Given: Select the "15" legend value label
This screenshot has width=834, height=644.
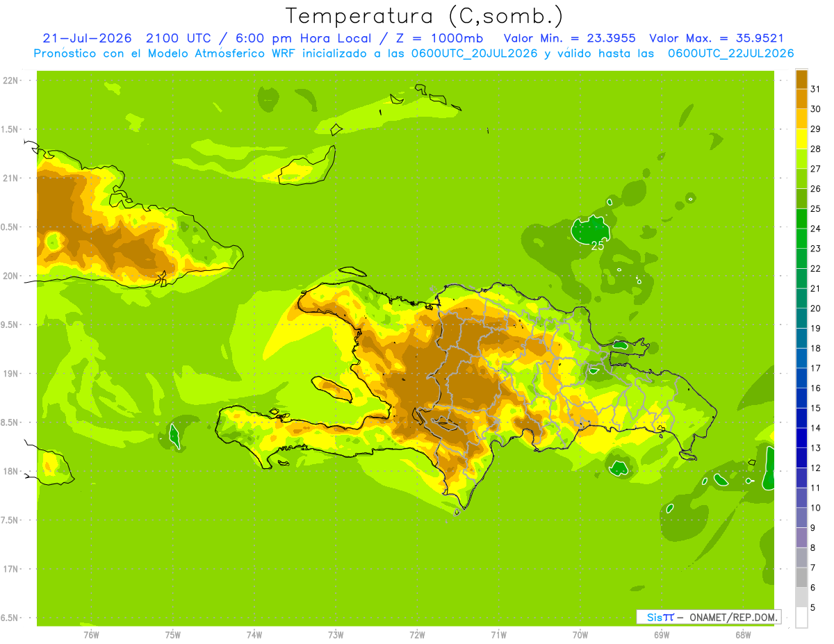Looking at the screenshot, I should 816,408.
